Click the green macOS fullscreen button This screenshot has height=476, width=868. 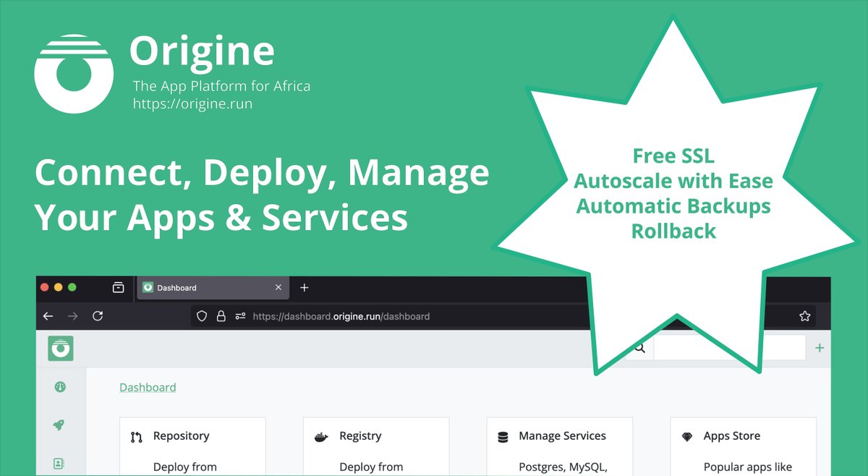72,287
